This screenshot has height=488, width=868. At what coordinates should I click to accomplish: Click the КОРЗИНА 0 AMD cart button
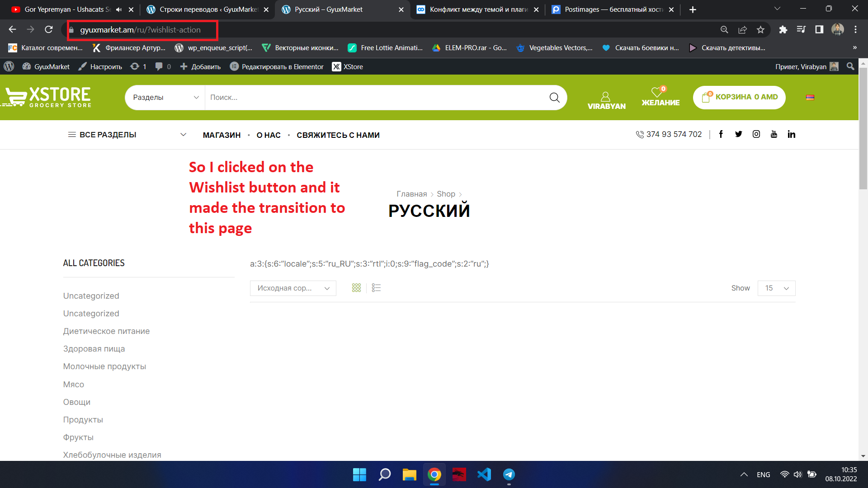point(739,97)
